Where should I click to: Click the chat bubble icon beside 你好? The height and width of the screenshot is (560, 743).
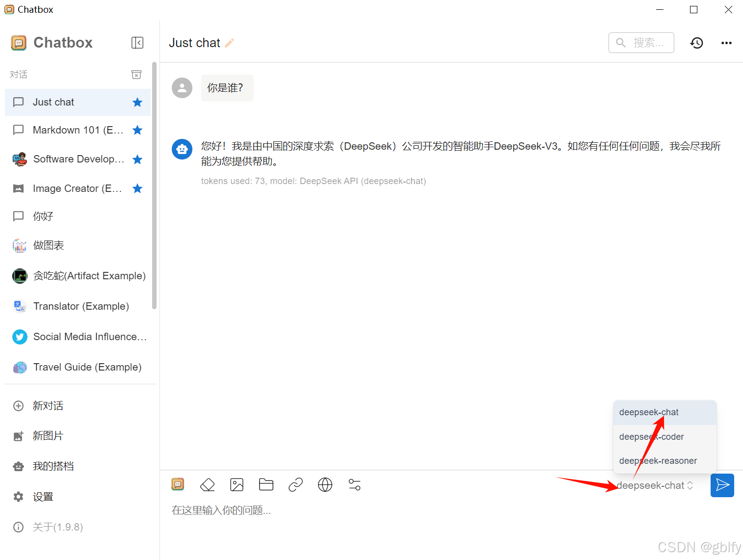(x=19, y=216)
